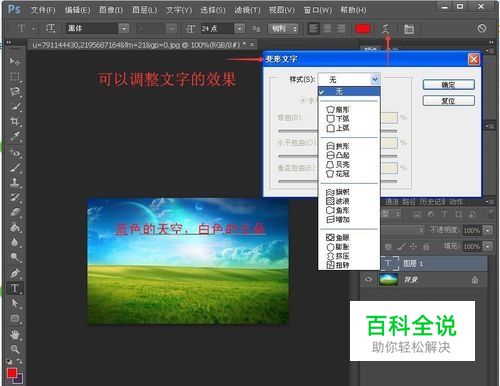Select the Healing Brush tool

(15, 152)
